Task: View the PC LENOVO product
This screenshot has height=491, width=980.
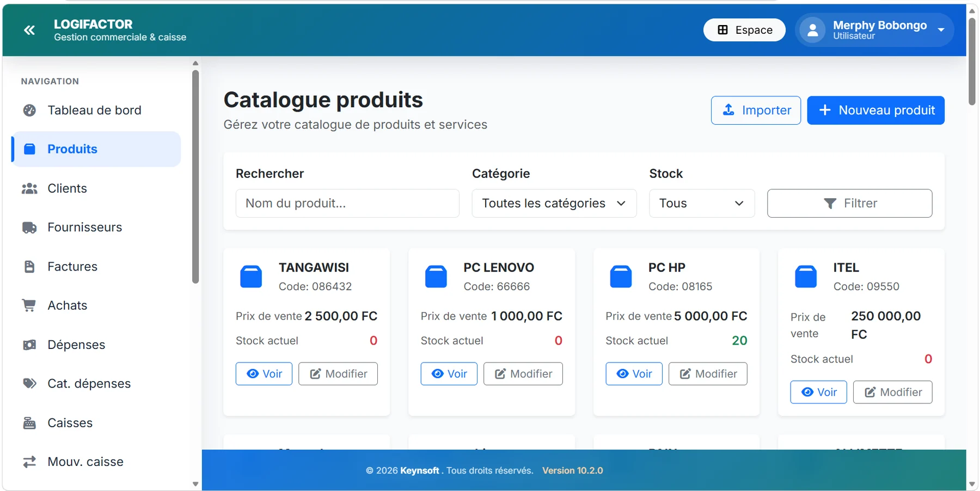Action: [449, 374]
